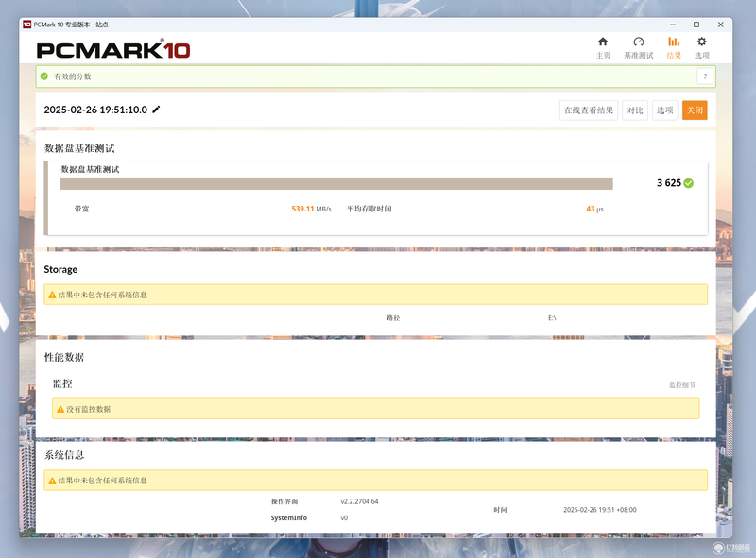Click warning icon in 系统信息 section

[52, 481]
